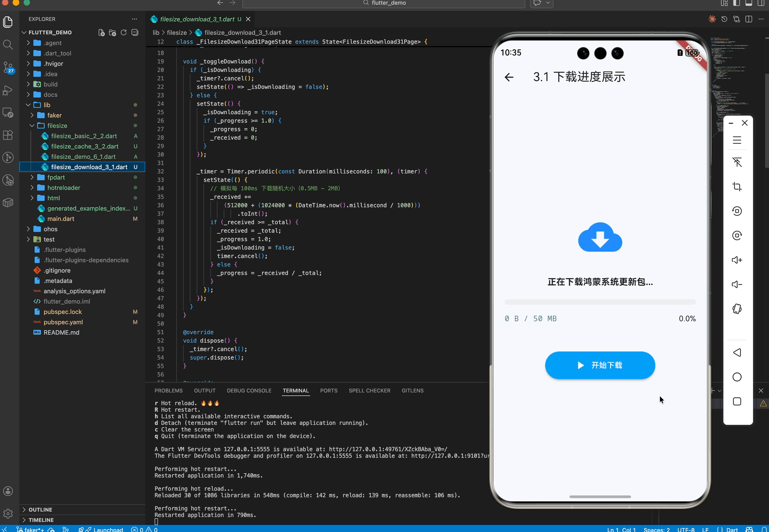Click emulator volume down icon

coord(737,284)
